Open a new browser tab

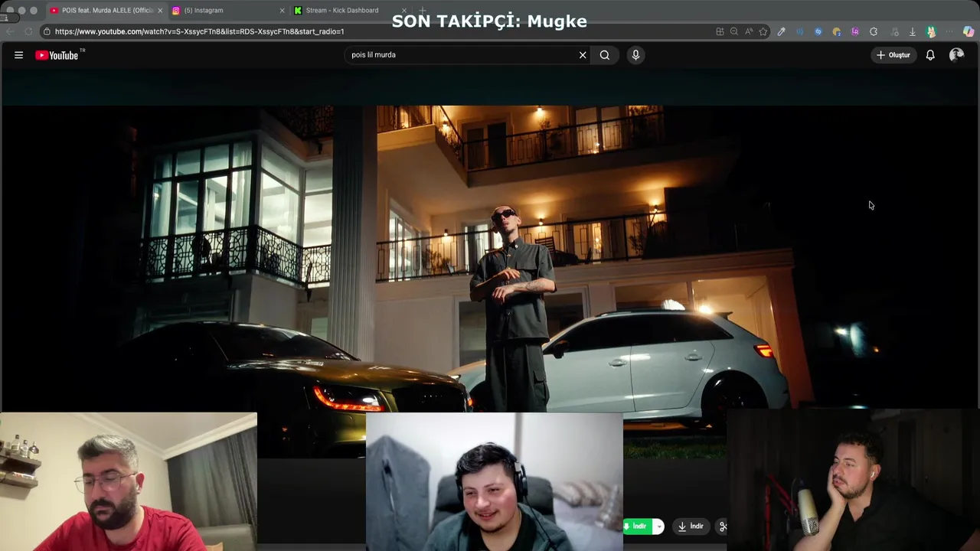[423, 11]
